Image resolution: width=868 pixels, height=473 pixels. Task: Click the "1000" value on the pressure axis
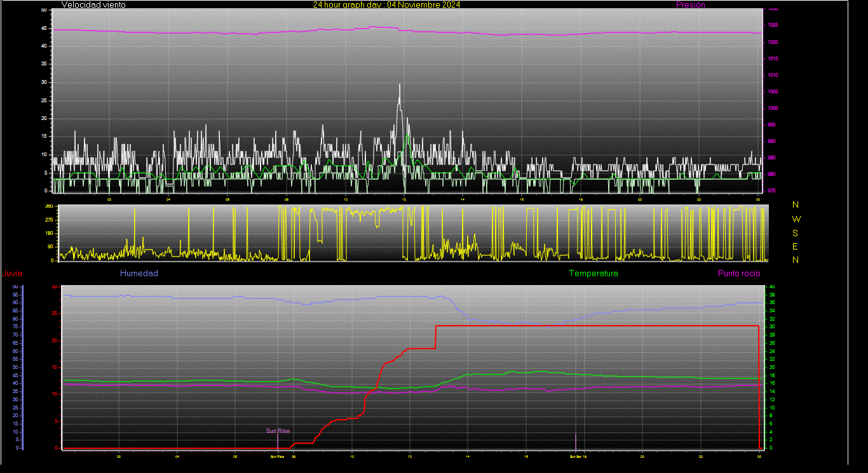coord(773,108)
